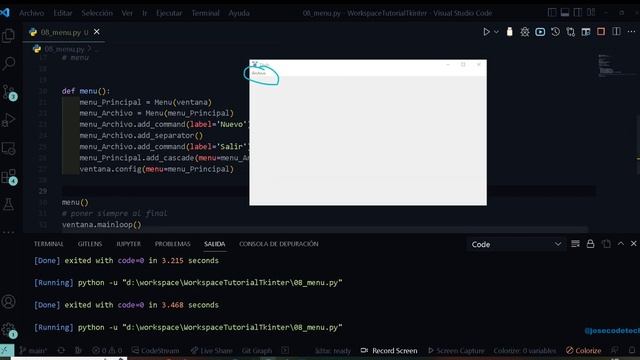The height and width of the screenshot is (360, 640).
Task: Switch to the JUPYTER panel tab
Action: [129, 244]
